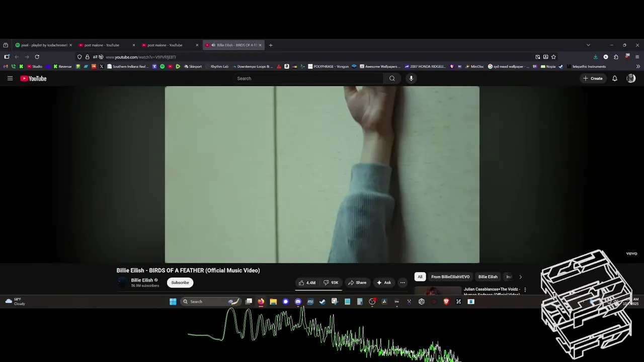This screenshot has height=362, width=644.
Task: Go to YouTube home via logo
Action: pyautogui.click(x=33, y=78)
